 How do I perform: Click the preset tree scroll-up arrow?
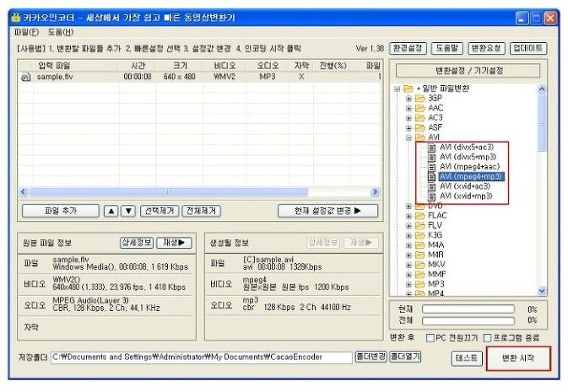[x=542, y=89]
